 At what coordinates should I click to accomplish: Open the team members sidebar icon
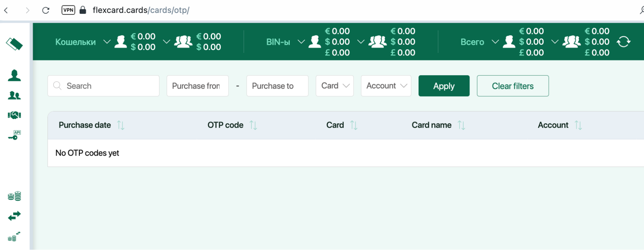point(14,95)
